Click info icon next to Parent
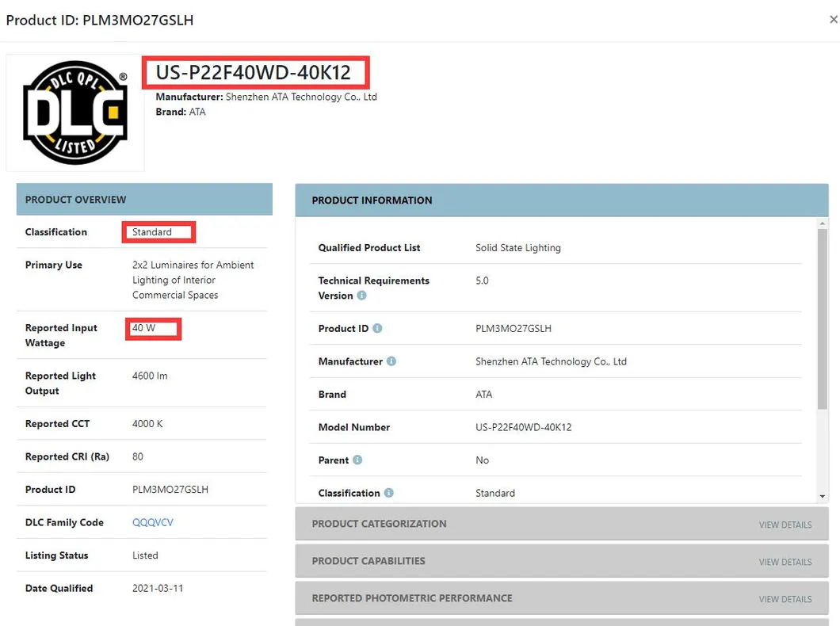The height and width of the screenshot is (626, 840). 357,460
